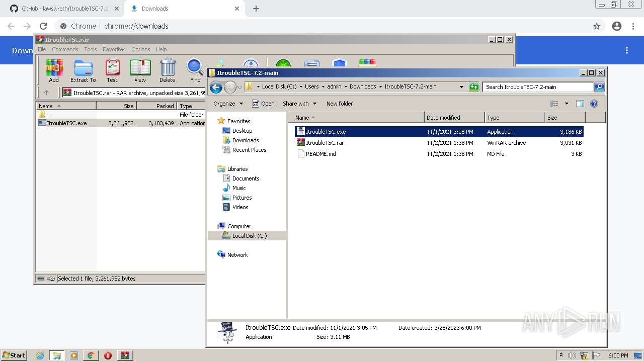Refresh the Explorer folder view
Viewport: 644px width, 362px height.
tap(474, 87)
